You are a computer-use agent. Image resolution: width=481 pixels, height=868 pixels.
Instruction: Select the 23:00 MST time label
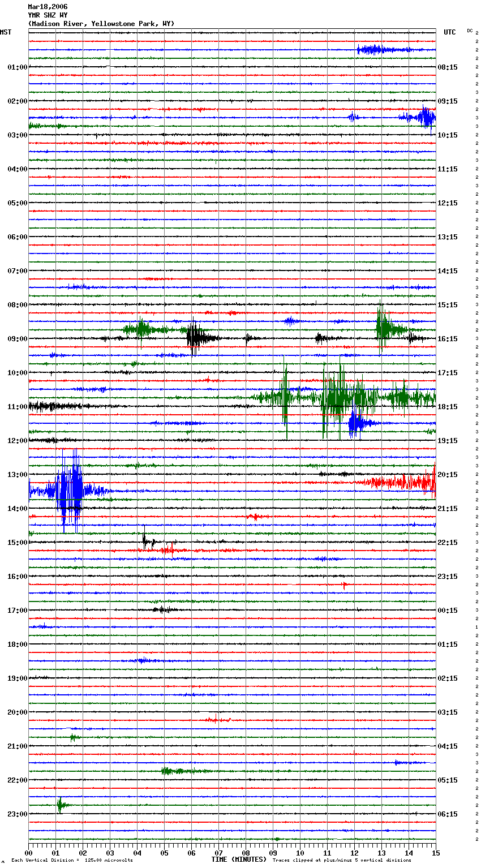18,814
